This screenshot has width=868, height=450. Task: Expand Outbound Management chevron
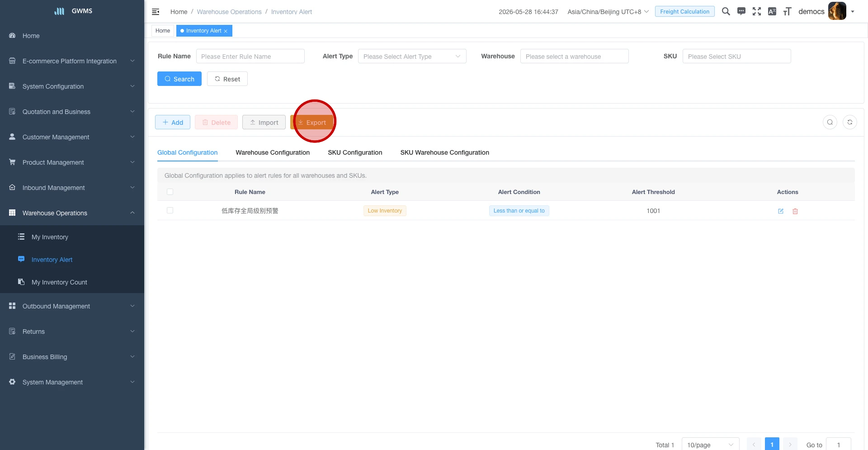click(132, 306)
